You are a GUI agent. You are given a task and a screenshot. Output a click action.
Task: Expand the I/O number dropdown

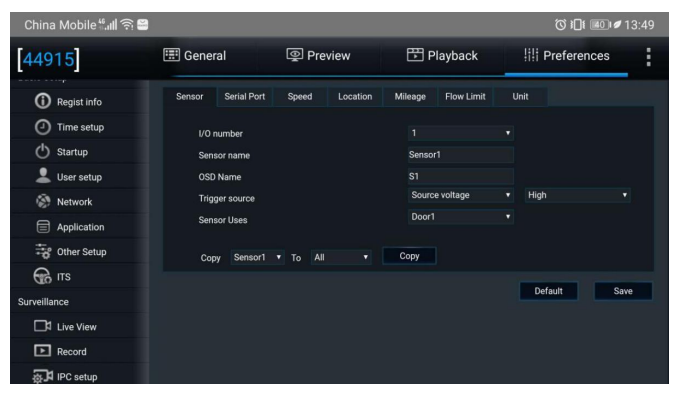pos(460,133)
